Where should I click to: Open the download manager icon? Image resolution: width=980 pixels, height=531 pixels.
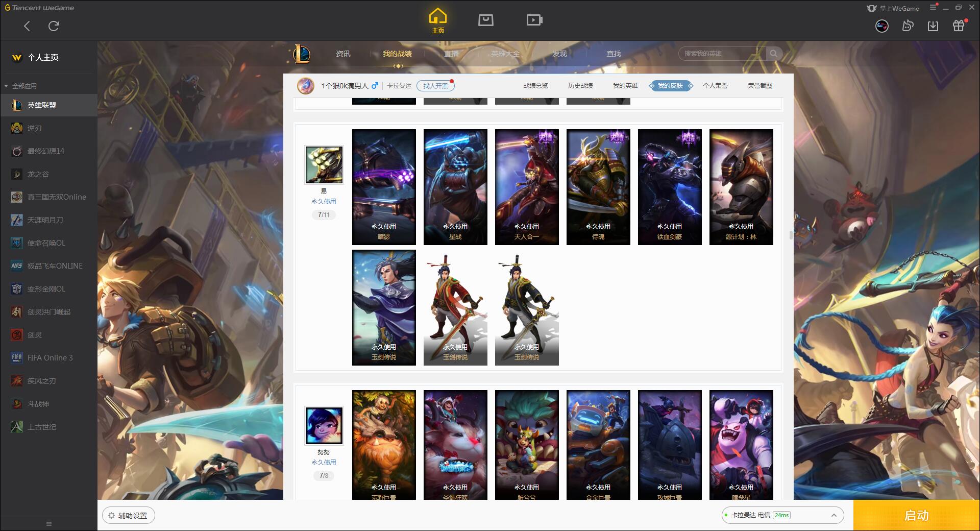click(933, 26)
